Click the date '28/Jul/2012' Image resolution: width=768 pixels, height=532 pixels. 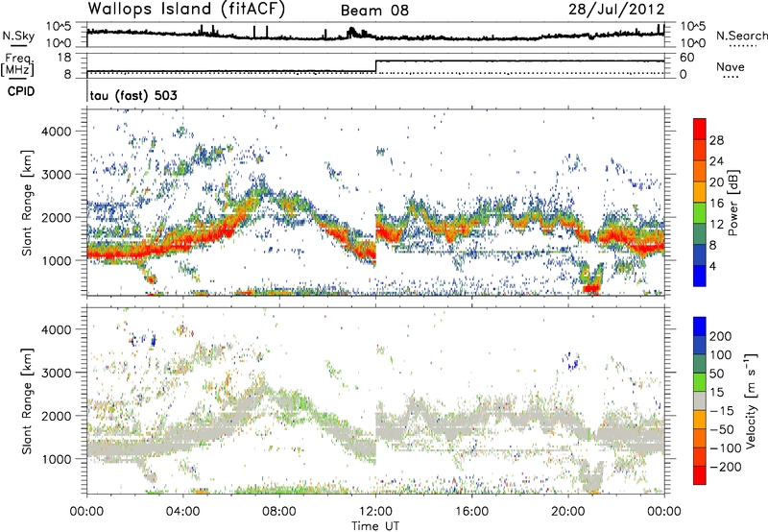[x=616, y=10]
